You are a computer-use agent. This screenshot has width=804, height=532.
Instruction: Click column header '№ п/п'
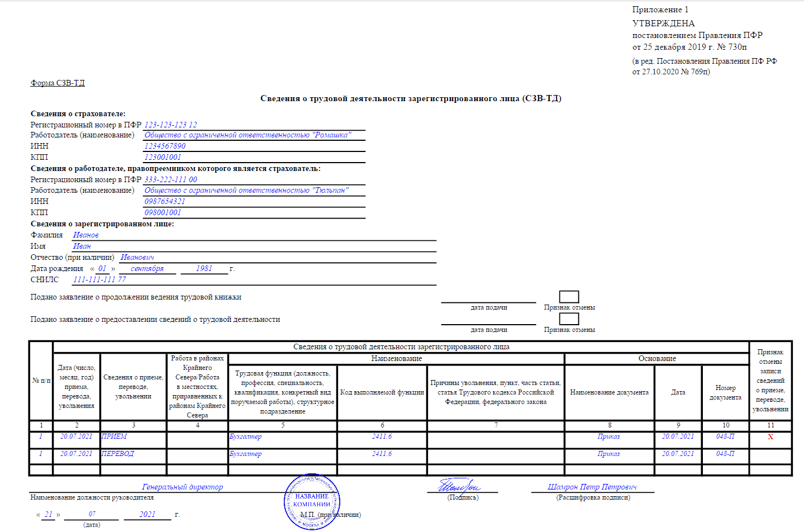click(41, 381)
